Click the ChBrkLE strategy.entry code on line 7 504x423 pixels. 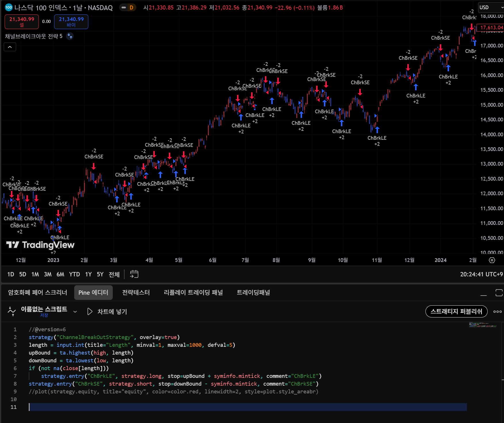click(181, 376)
